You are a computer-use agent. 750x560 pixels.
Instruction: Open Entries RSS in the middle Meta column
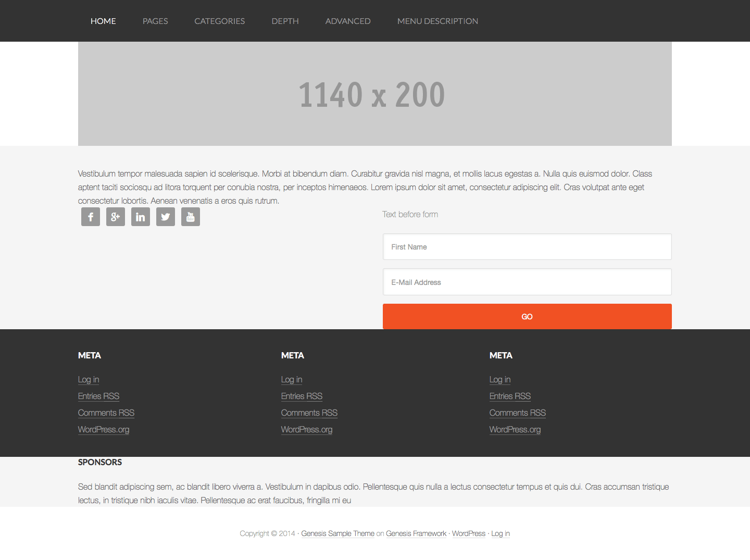pos(302,396)
